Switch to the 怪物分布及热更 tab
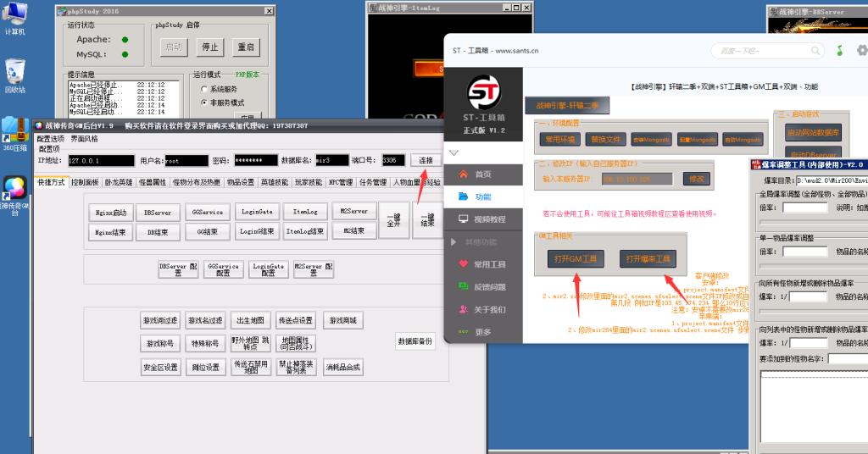Screen dimensions: 868x454 [197, 182]
